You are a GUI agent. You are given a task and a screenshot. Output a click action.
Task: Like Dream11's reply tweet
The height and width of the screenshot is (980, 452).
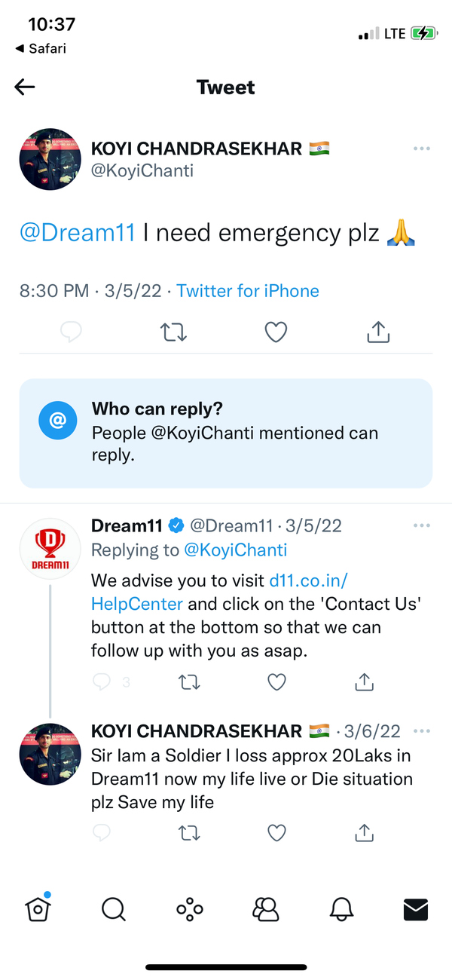[276, 682]
